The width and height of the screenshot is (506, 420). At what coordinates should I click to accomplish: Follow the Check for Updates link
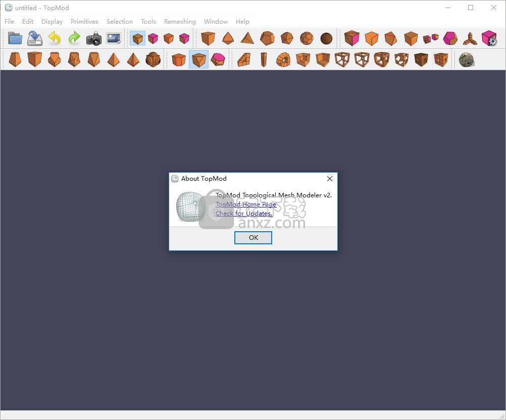(244, 213)
